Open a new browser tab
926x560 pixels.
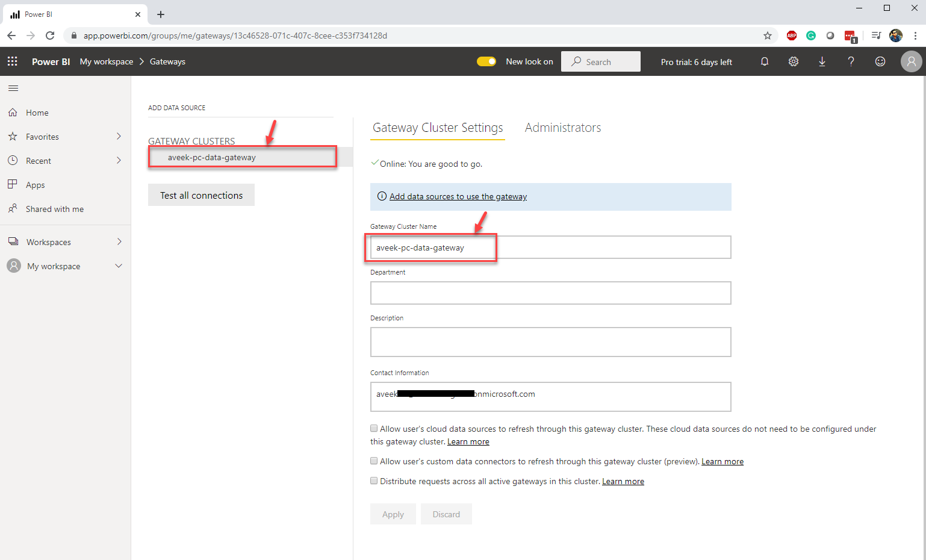161,14
